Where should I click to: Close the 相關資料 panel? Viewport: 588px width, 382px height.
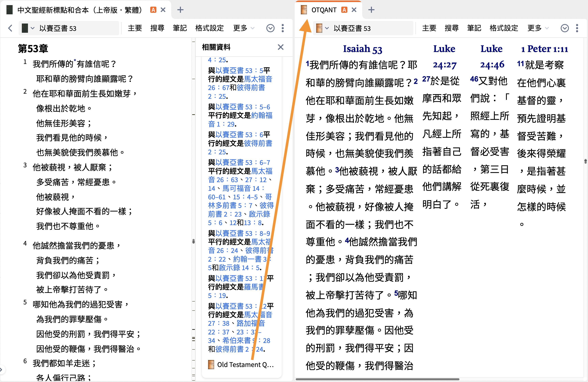[x=280, y=47]
